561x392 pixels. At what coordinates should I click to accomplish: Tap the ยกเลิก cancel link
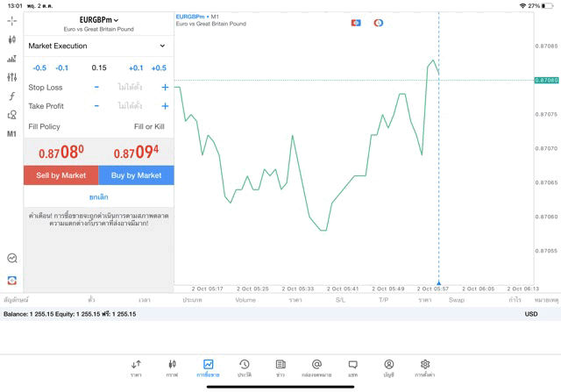98,197
